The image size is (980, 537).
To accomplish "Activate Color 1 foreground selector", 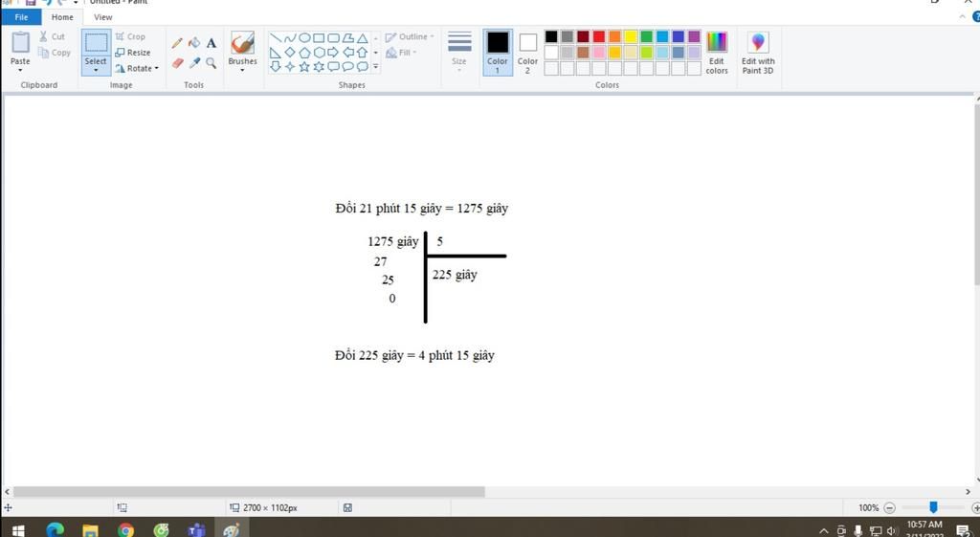I will click(498, 53).
